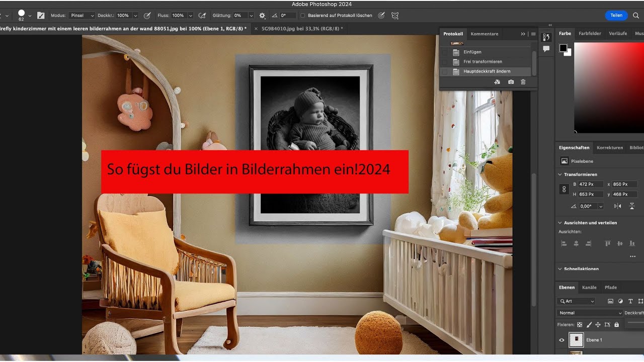Expand Protokoll panel double-arrow button
Viewport: 644px width, 362px height.
[x=523, y=34]
